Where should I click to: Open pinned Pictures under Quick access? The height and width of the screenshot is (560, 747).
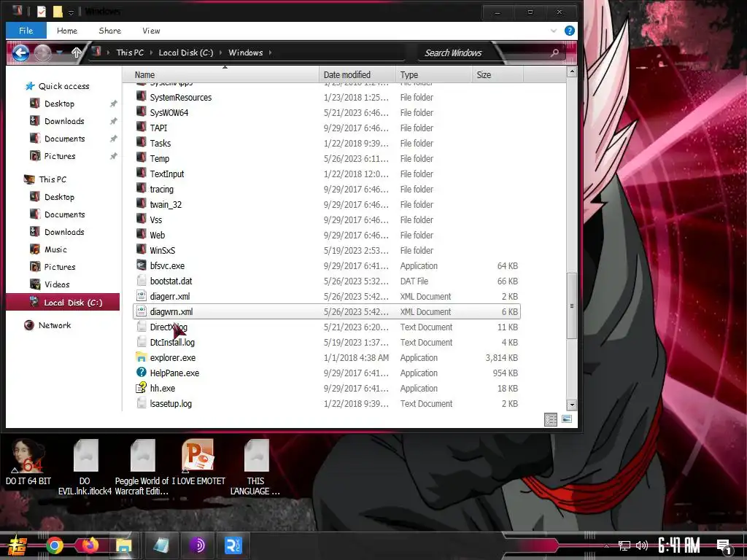60,156
